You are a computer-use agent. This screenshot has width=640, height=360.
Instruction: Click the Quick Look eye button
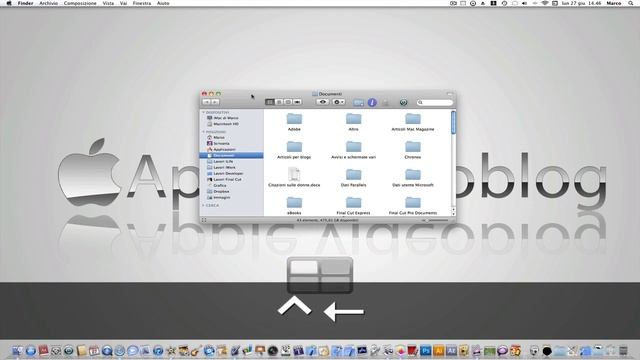[322, 102]
